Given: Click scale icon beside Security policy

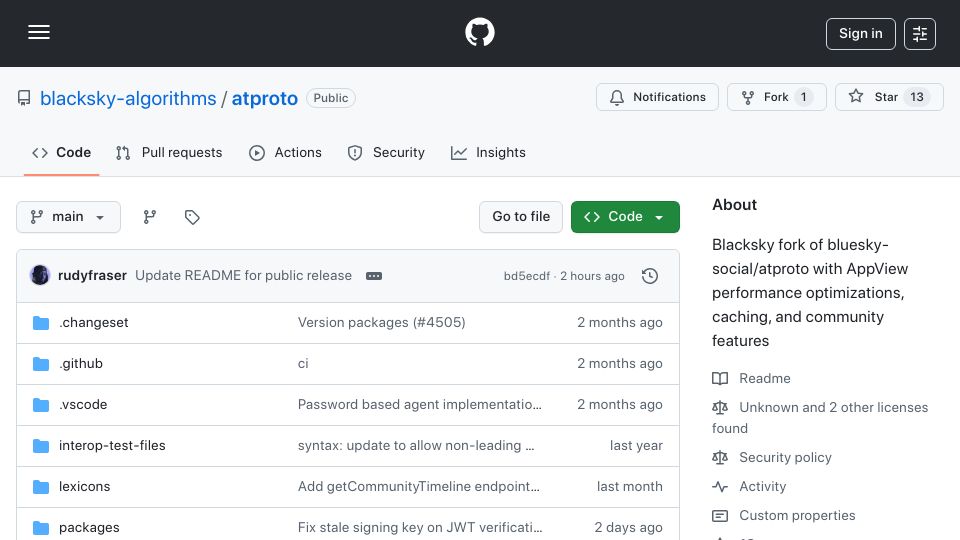Looking at the screenshot, I should coord(720,457).
